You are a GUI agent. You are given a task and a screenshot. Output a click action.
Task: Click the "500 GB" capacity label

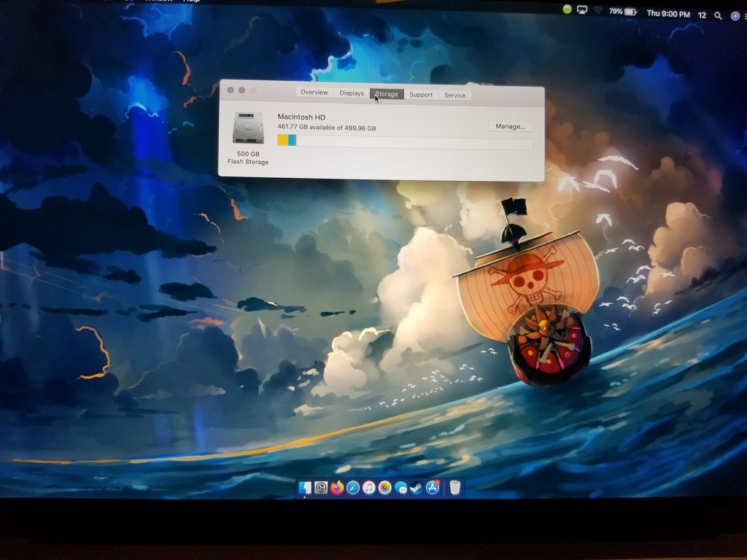248,154
